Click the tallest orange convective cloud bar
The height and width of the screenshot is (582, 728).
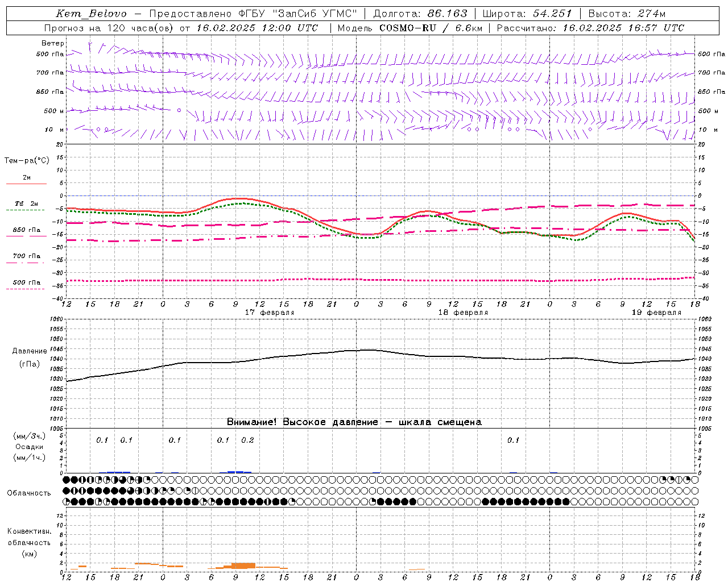pos(243,566)
